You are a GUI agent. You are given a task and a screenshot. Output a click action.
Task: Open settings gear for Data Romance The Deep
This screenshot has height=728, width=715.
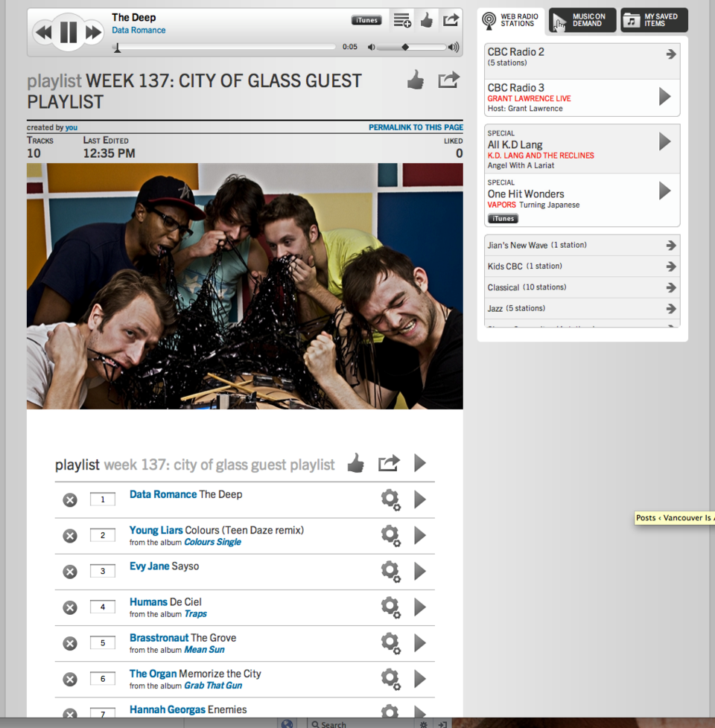[x=390, y=499]
